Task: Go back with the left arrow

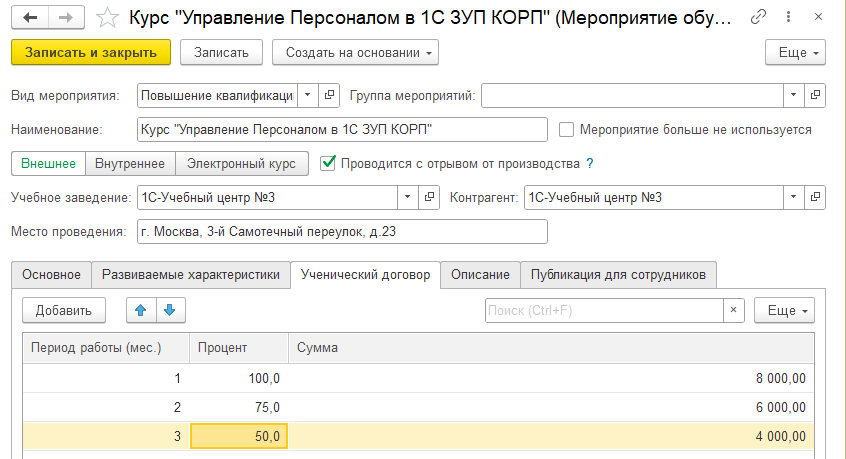Action: [30, 17]
